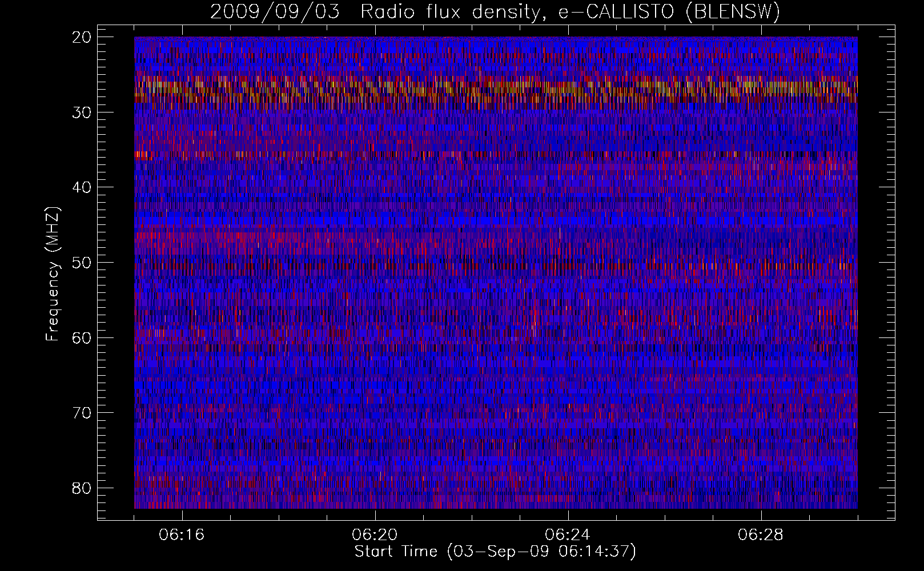Click the 60 MHz frequency tick label
The width and height of the screenshot is (924, 571).
[82, 337]
